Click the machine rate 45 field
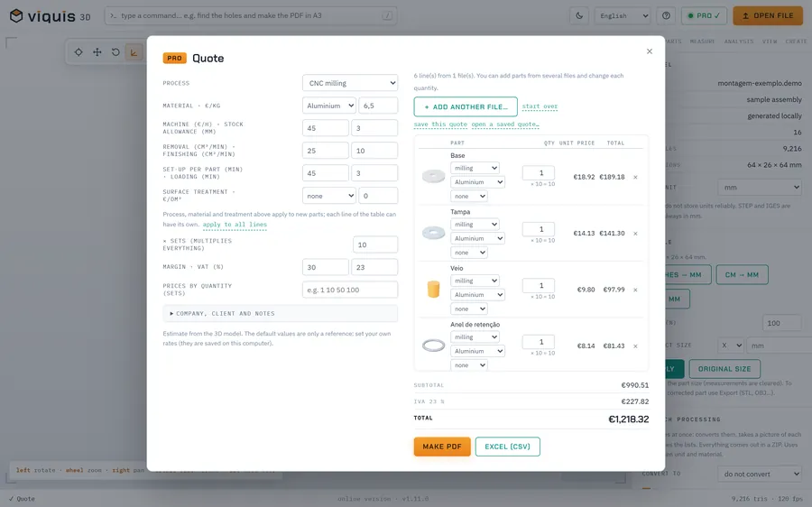Viewport: 812px width, 507px height. tap(325, 128)
